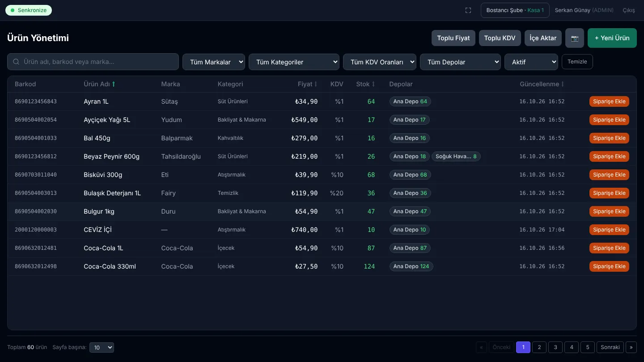This screenshot has width=644, height=362.
Task: Click İçe Aktar import button
Action: click(543, 38)
